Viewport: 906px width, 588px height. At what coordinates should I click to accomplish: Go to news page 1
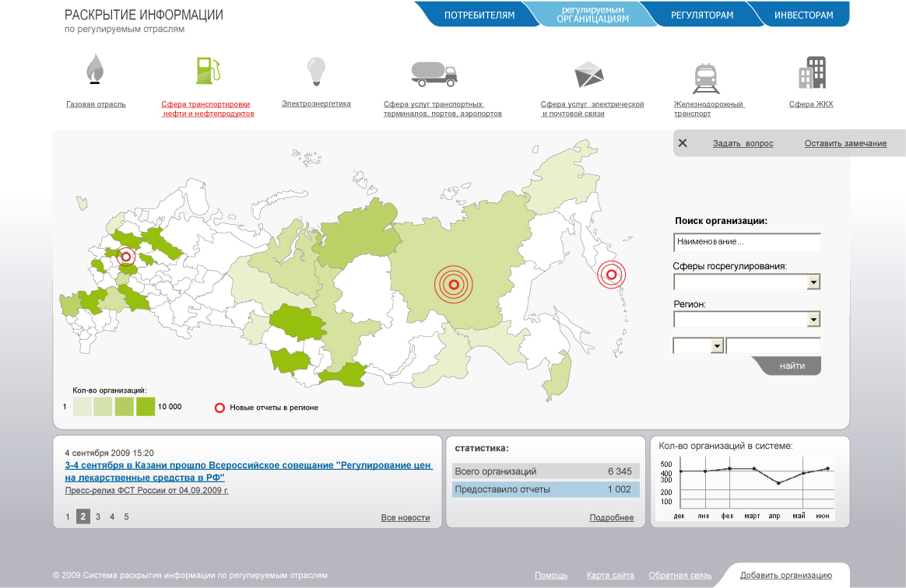(x=68, y=516)
